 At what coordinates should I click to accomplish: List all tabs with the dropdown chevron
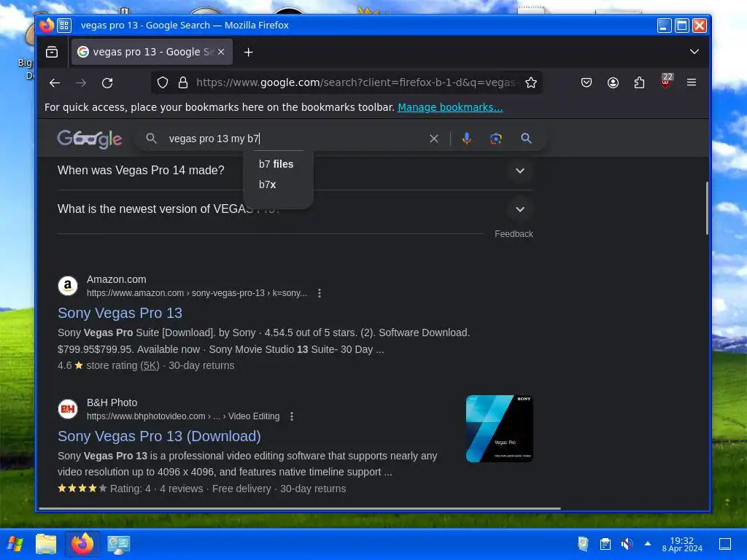coord(694,52)
